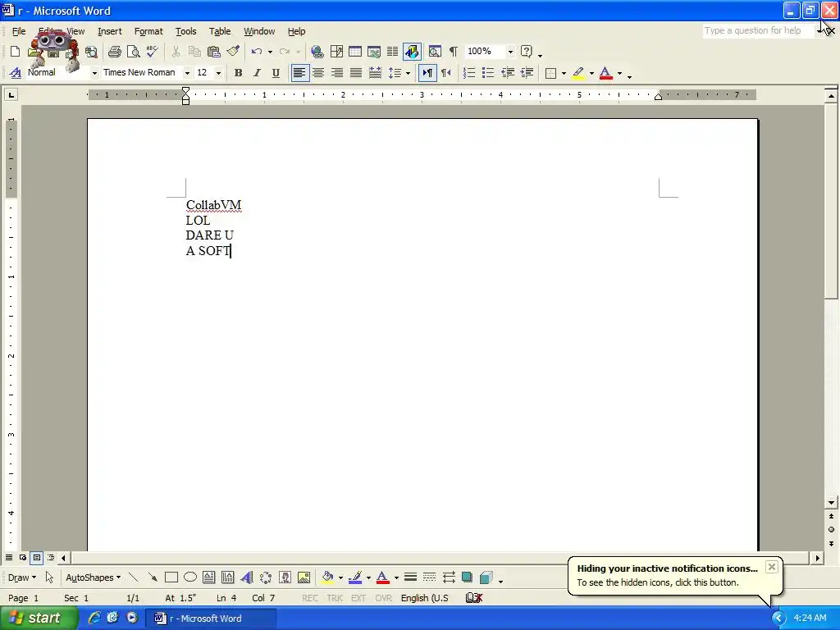Screen dimensions: 840x630
Task: Insert numbered list
Action: coord(468,73)
